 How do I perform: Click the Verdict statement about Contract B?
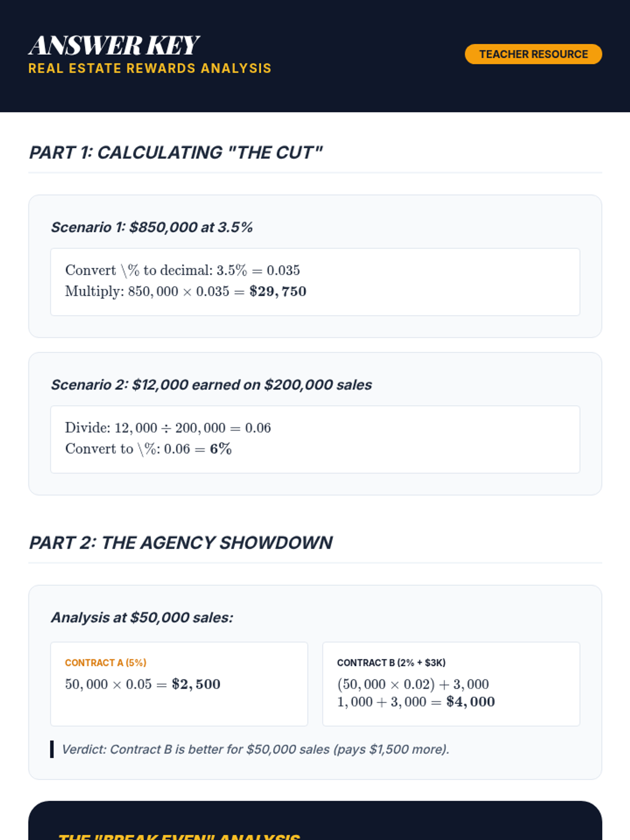(x=255, y=749)
